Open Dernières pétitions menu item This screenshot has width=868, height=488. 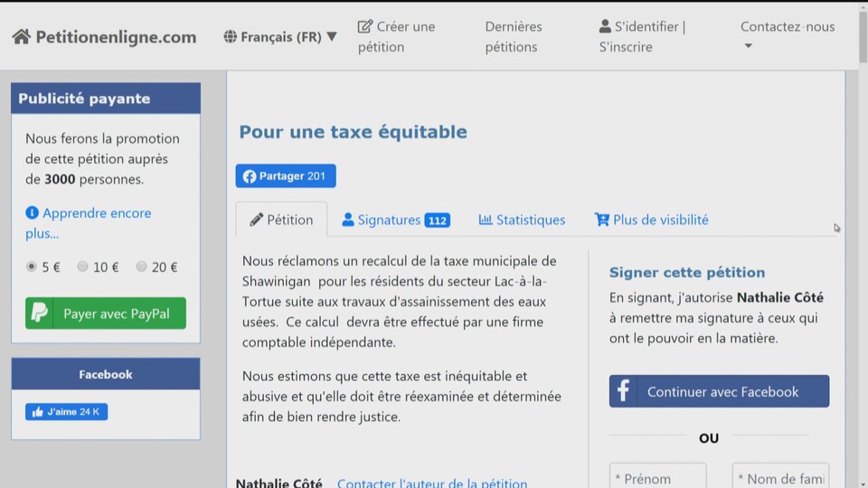514,36
